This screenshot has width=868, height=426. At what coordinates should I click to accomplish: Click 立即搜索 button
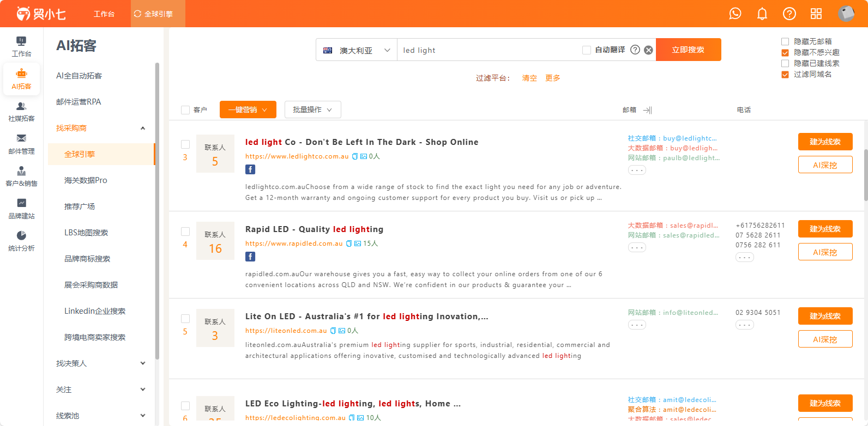[689, 50]
